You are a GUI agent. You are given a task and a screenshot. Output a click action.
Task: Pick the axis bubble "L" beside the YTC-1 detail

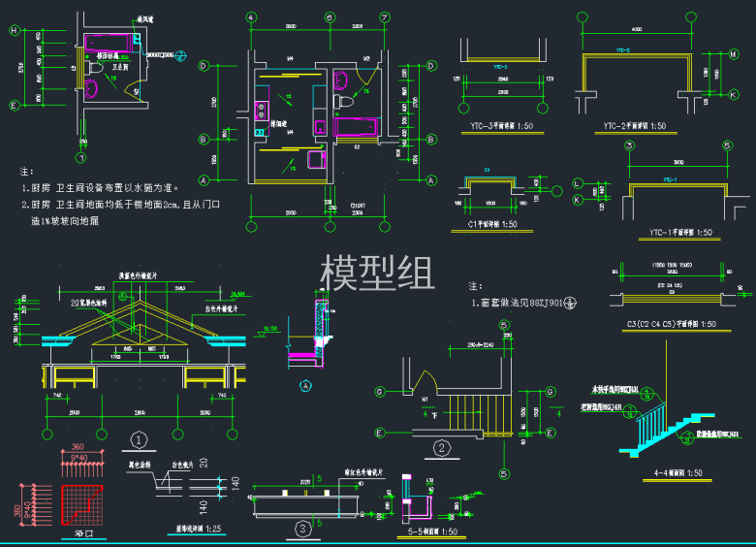(578, 183)
